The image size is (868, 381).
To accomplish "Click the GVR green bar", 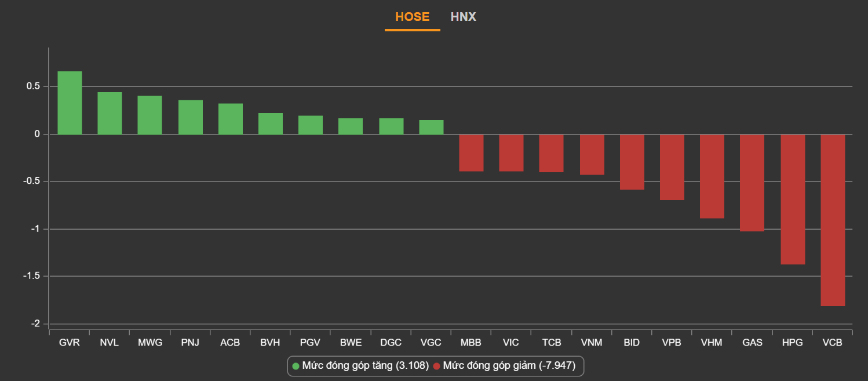I will pyautogui.click(x=70, y=103).
